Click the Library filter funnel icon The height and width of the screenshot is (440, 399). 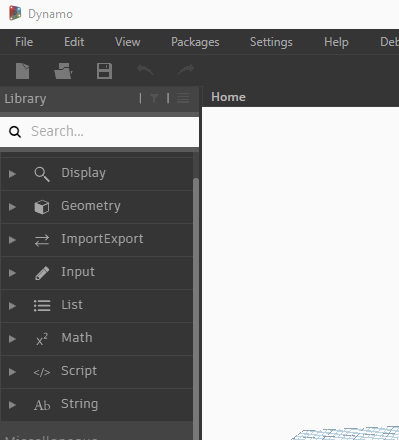(x=154, y=98)
